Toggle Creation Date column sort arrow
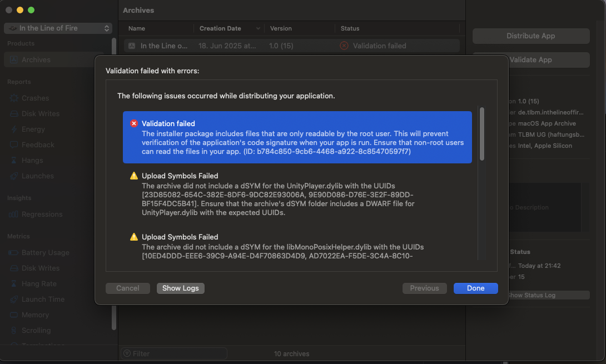Screen dimensions: 606x364 [259, 28]
